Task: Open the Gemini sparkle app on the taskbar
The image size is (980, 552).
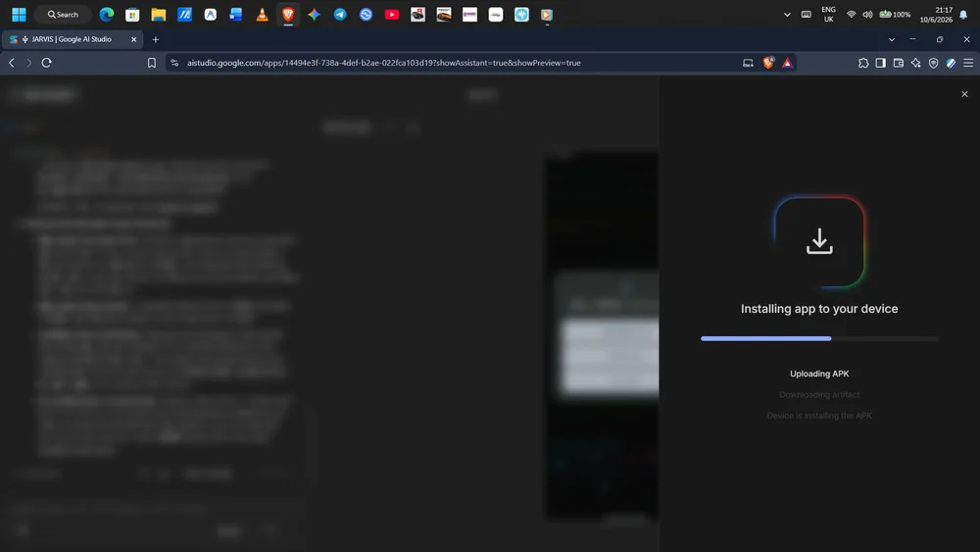Action: pos(314,15)
